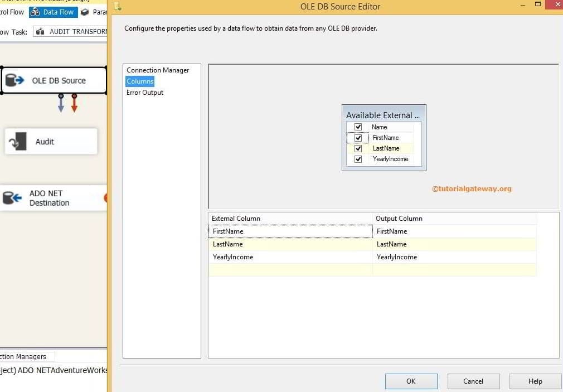Switch to the Control Flow tab

[10, 12]
